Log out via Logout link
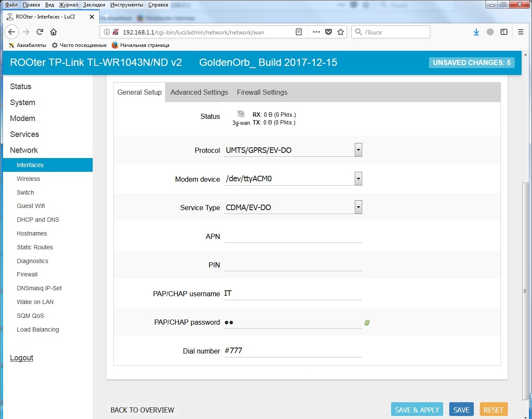 [22, 358]
